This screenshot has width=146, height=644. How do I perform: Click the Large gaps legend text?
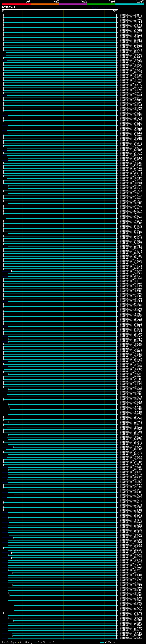[28, 642]
